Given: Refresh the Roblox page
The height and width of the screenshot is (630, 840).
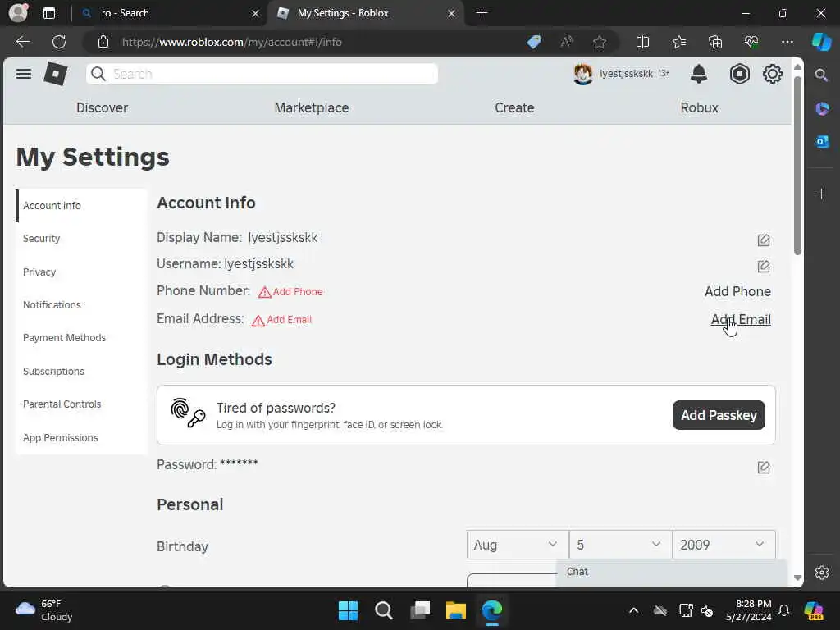Looking at the screenshot, I should click(x=59, y=42).
